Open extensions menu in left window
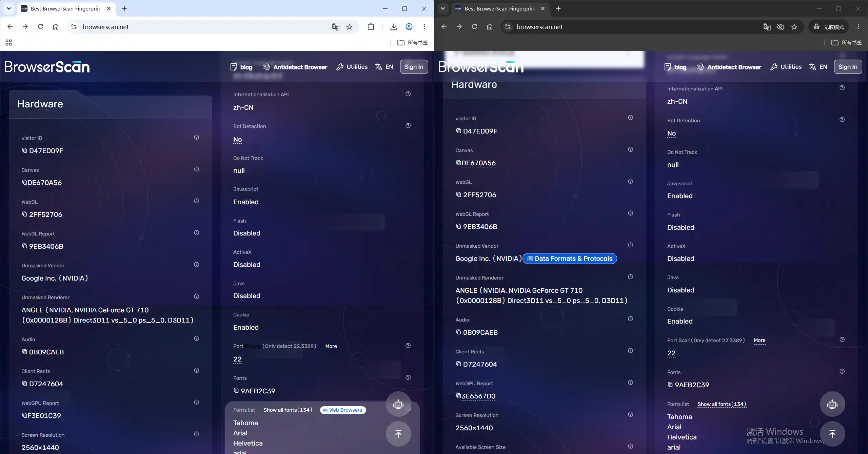 point(371,27)
